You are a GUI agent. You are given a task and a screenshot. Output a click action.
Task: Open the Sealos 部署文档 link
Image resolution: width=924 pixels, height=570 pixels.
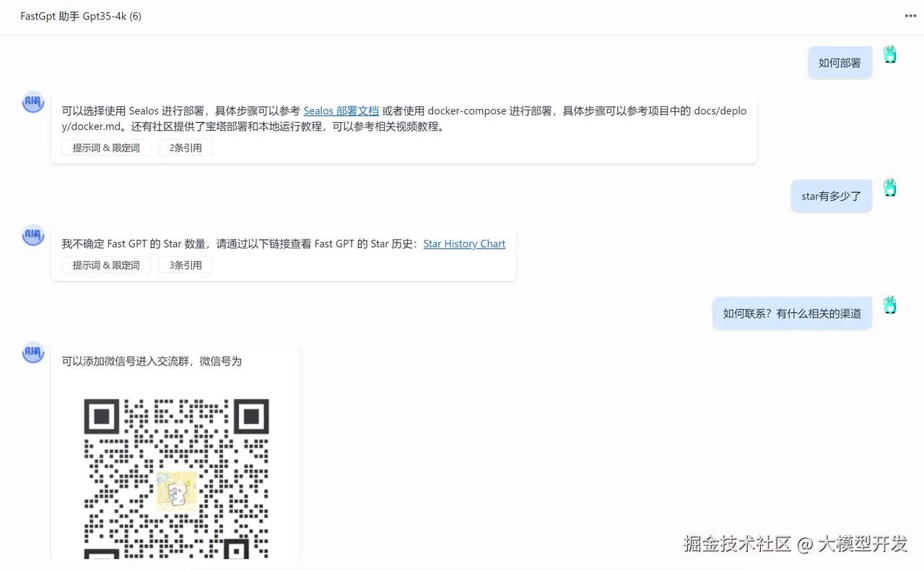pyautogui.click(x=341, y=111)
